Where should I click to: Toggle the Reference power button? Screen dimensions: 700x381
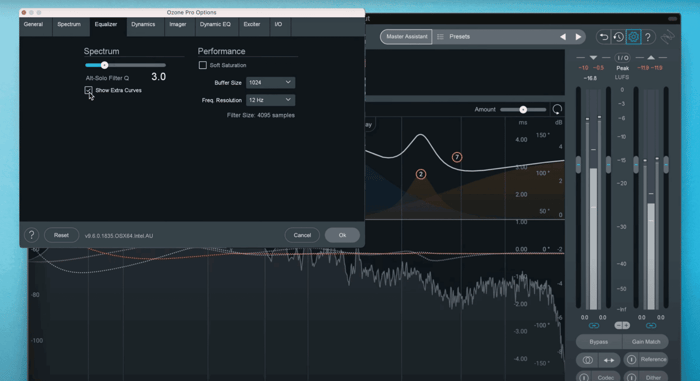pyautogui.click(x=631, y=360)
